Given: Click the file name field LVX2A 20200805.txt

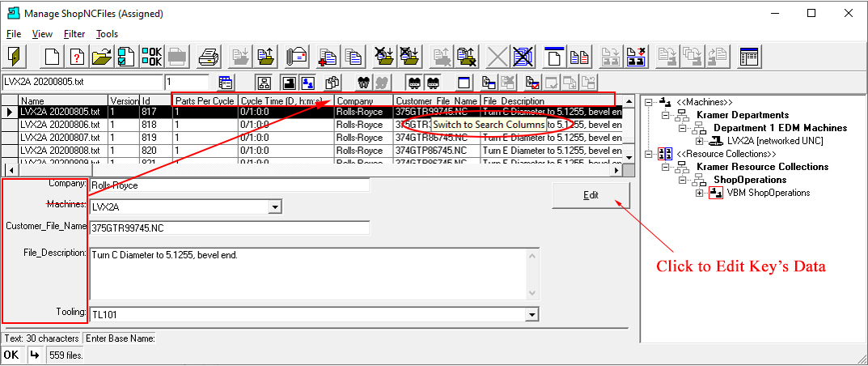Looking at the screenshot, I should 83,83.
